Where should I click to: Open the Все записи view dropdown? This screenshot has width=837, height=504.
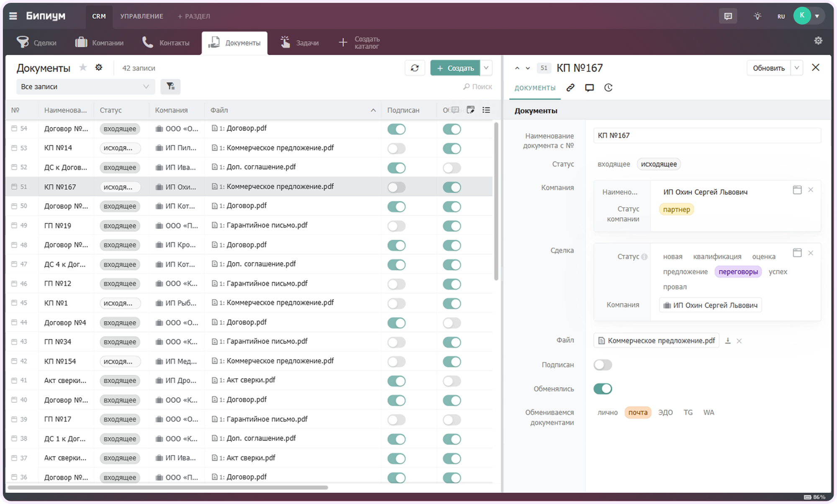pos(85,87)
